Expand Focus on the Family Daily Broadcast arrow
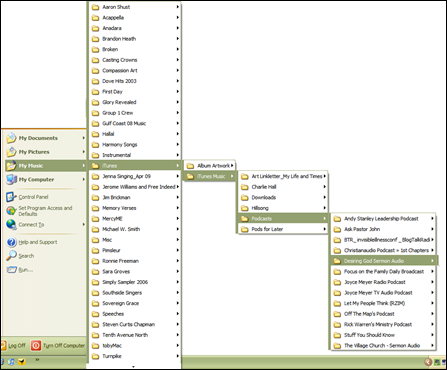 (x=432, y=271)
